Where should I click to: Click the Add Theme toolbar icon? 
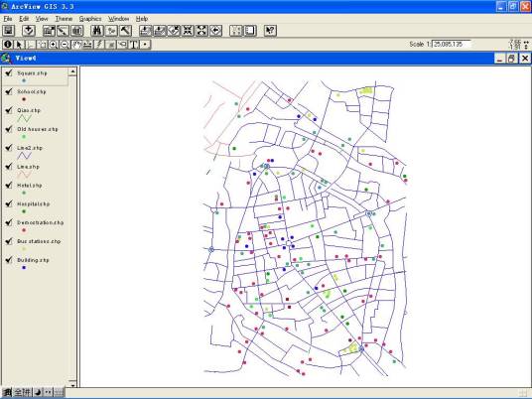29,31
